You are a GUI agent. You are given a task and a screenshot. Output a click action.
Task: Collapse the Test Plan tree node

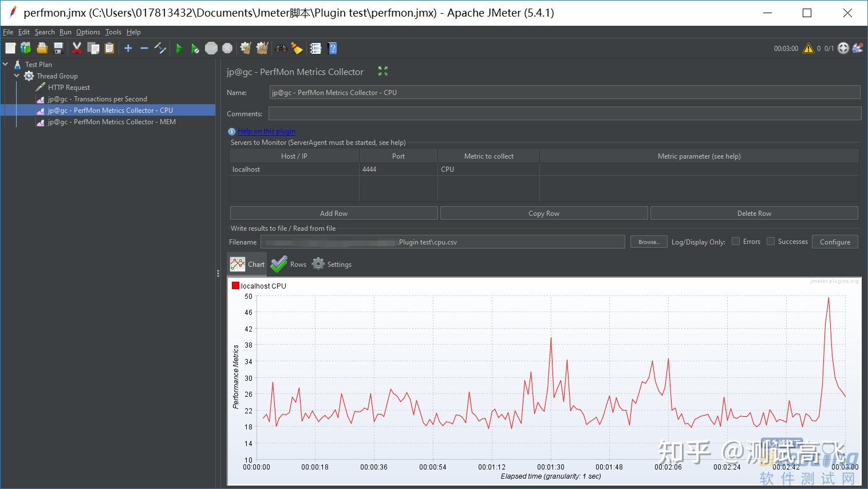pos(6,64)
